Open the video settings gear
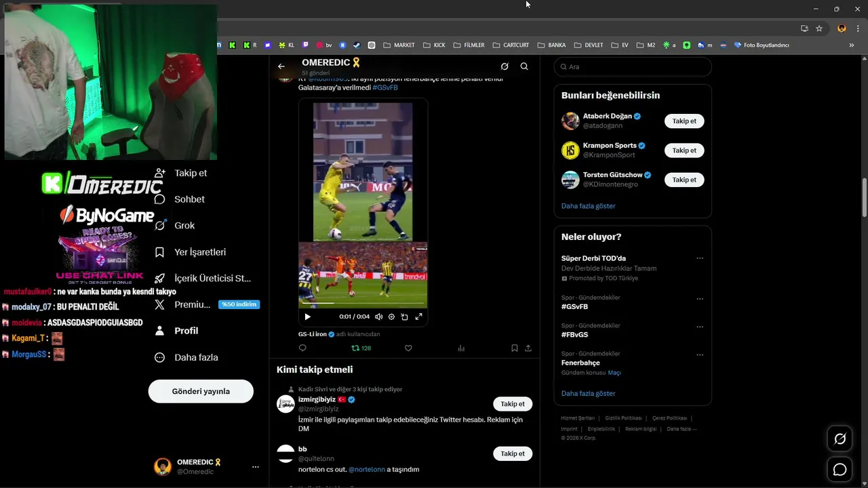This screenshot has width=868, height=488. 391,317
